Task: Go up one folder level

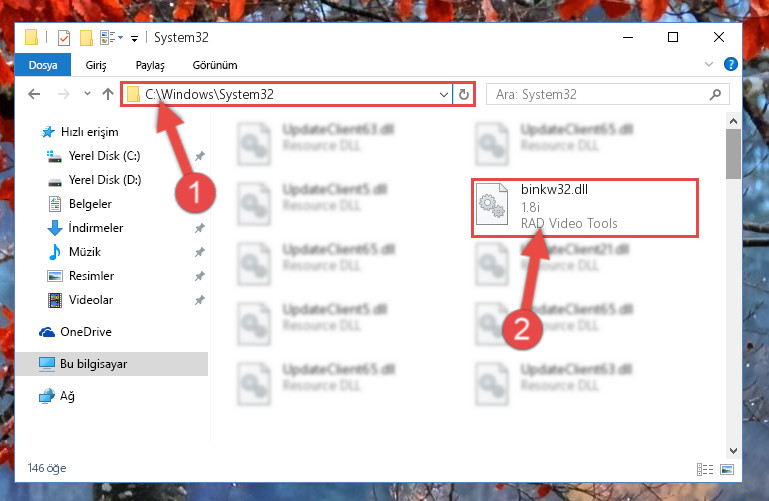Action: [x=108, y=94]
